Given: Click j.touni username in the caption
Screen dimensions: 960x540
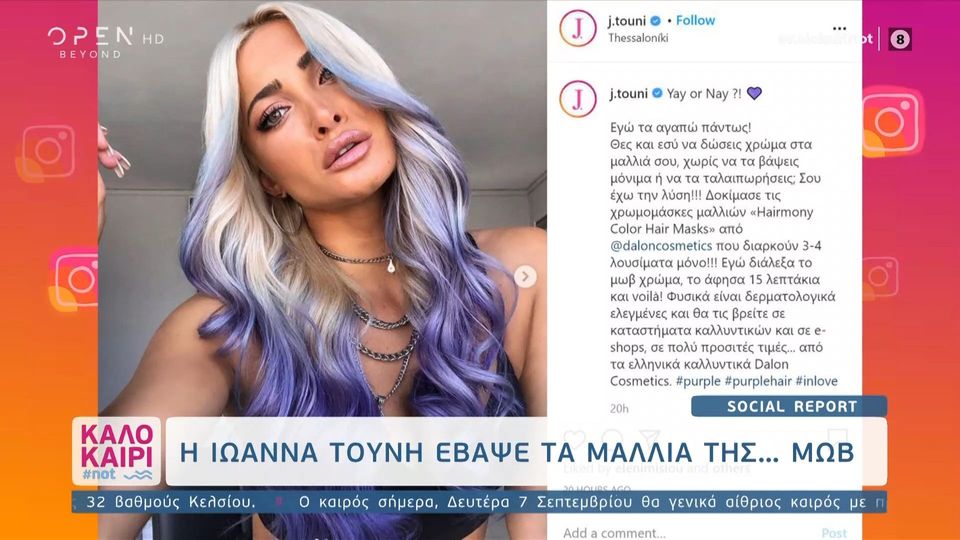Looking at the screenshot, I should (x=628, y=94).
